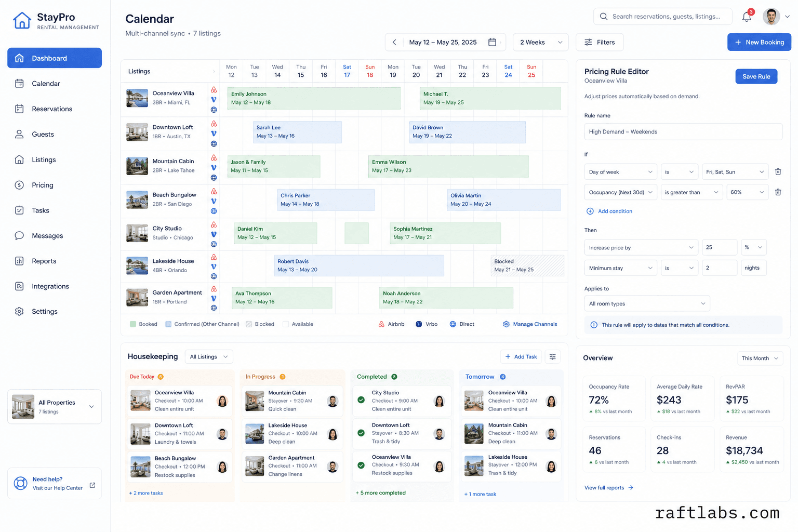Click City Studio Vrbo channel icon

coord(214,234)
